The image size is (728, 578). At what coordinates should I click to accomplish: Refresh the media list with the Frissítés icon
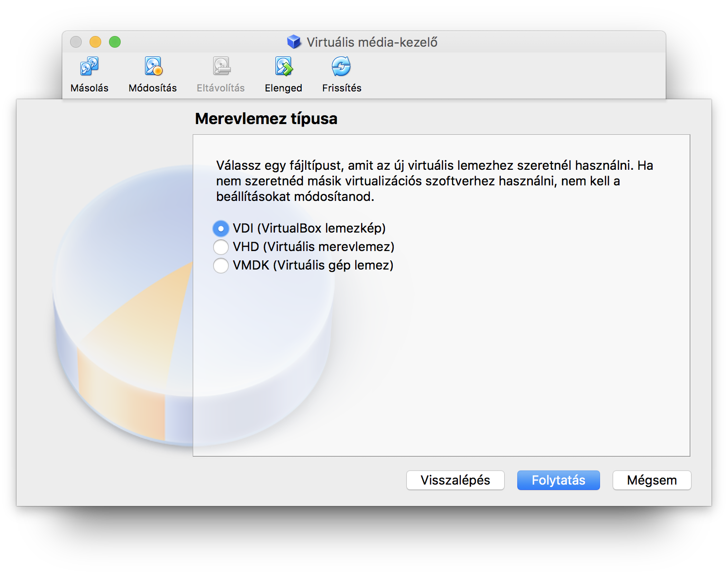[341, 66]
